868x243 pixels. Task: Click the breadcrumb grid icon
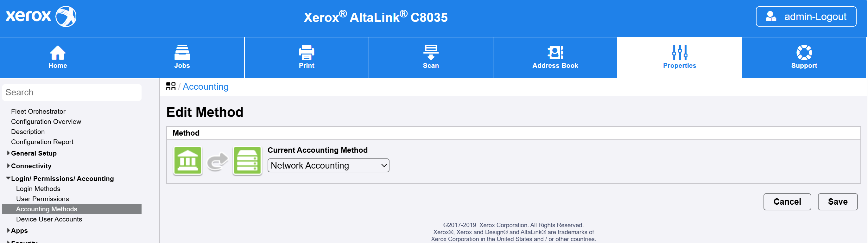pyautogui.click(x=171, y=86)
